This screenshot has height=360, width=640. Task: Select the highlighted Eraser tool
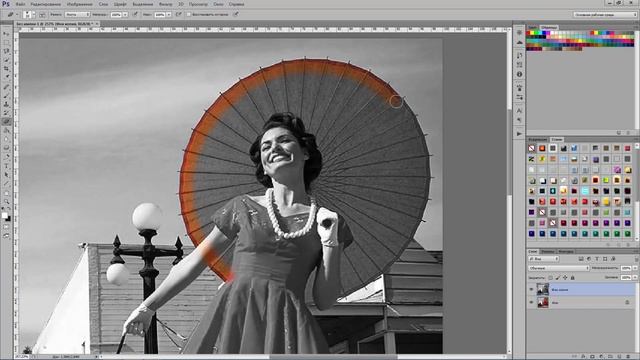click(6, 121)
